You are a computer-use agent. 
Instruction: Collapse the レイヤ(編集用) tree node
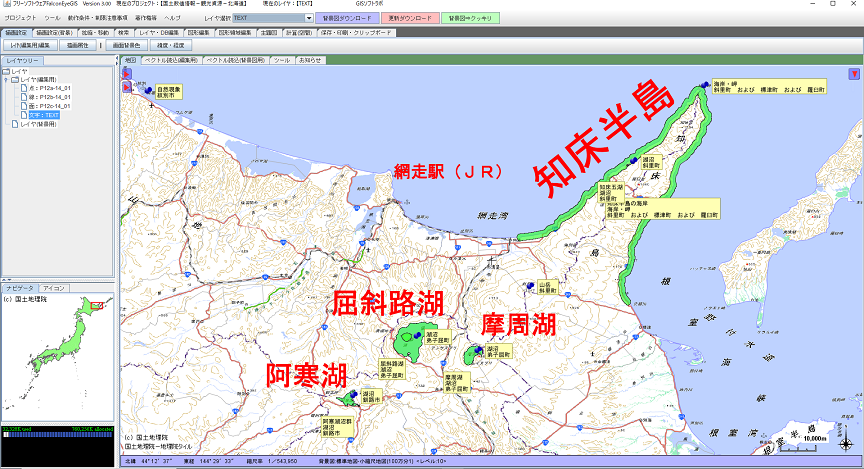tap(6, 79)
